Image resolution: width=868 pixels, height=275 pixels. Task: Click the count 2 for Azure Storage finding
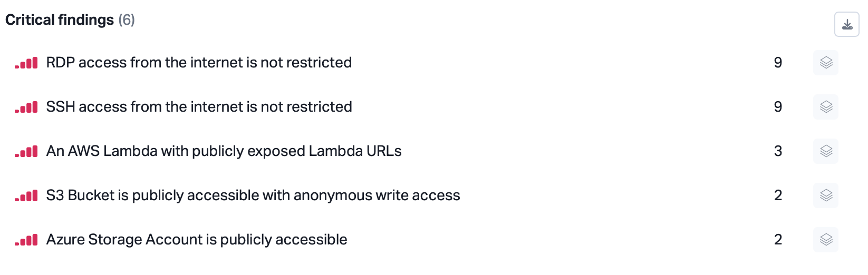tap(778, 240)
